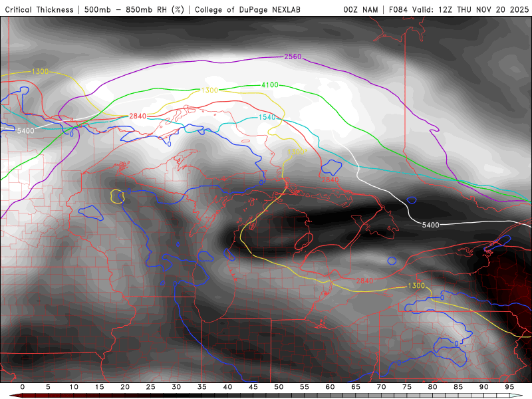Click the colorbar tick label 40
532x399 pixels.
point(227,387)
